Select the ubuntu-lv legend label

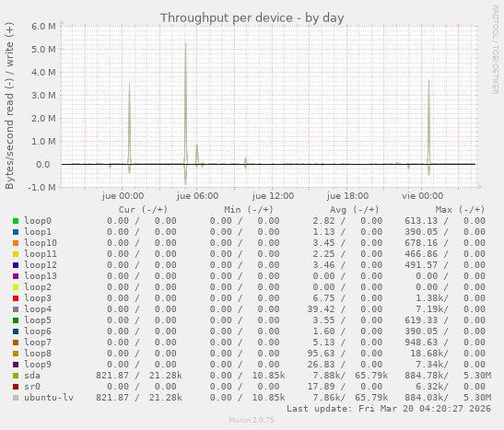49,398
